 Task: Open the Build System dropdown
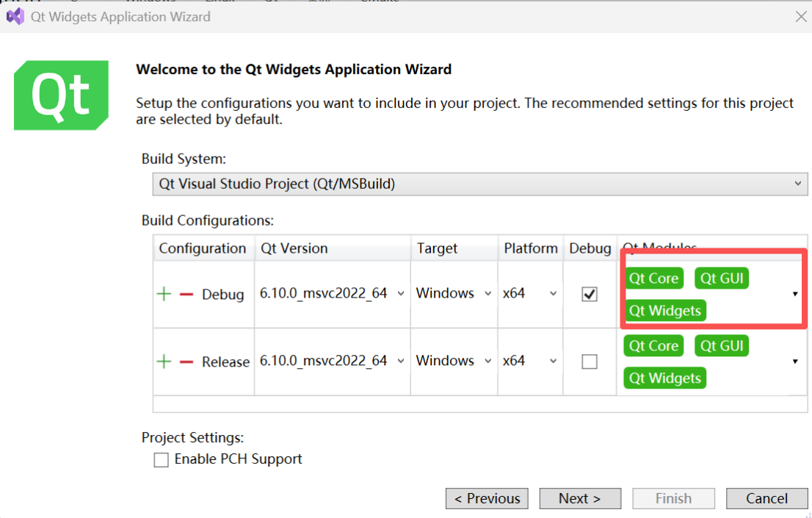pyautogui.click(x=480, y=184)
